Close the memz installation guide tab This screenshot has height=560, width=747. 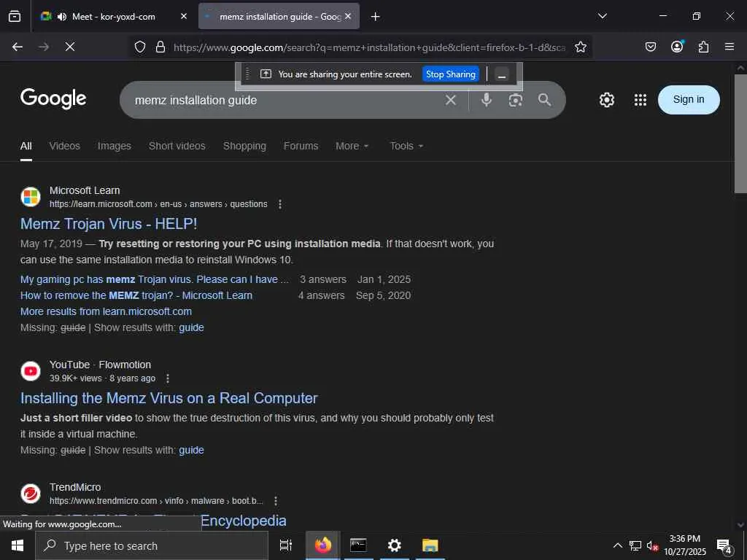coord(348,16)
